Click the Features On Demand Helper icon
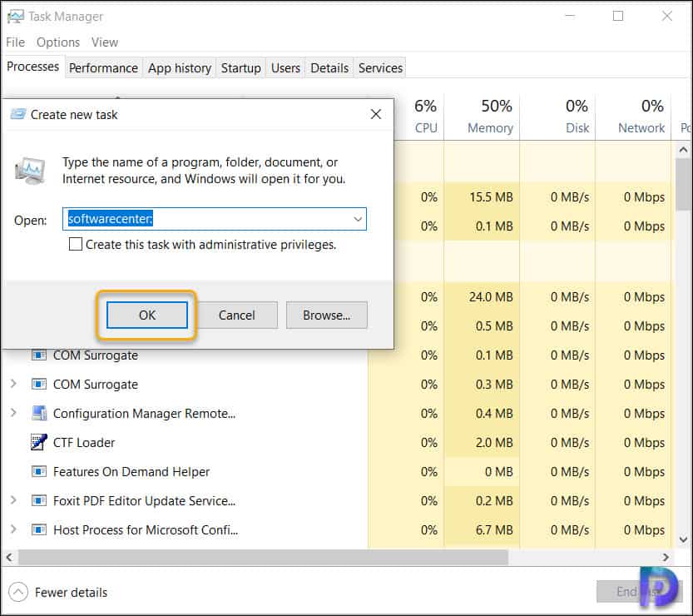Image resolution: width=693 pixels, height=616 pixels. [x=39, y=471]
